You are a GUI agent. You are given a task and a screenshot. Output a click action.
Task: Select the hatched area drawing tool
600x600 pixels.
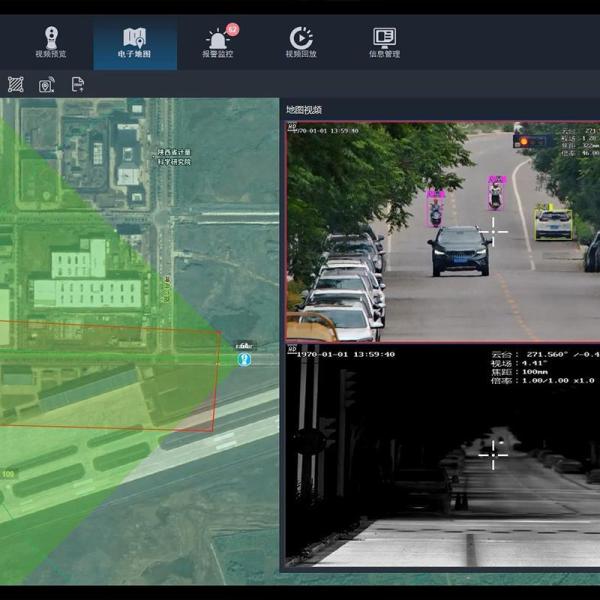click(x=16, y=85)
